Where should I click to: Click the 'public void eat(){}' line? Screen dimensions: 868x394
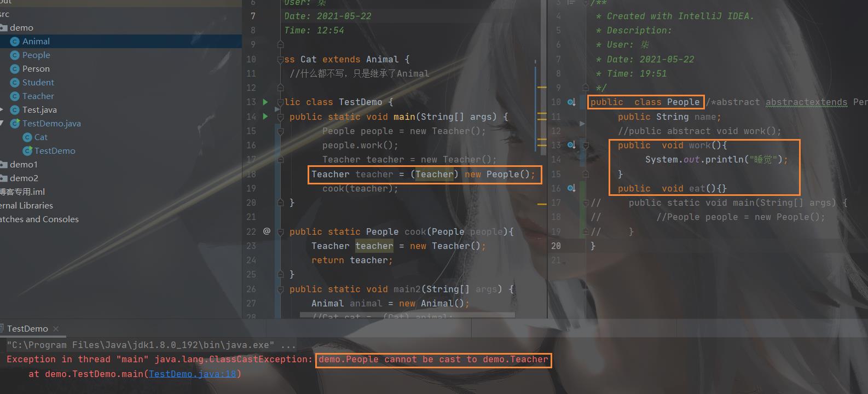[672, 188]
